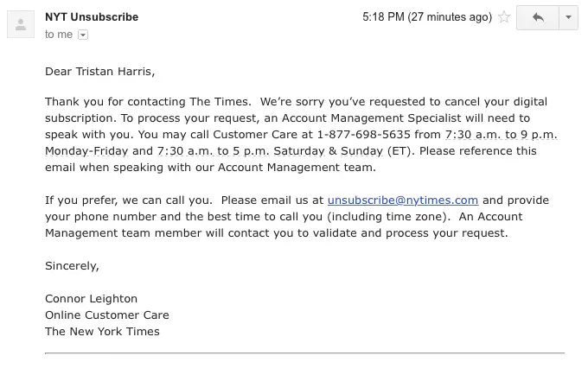Screen dimensions: 588x375
Task: Star this email from NYT Unsubscribe
Action: (x=504, y=17)
